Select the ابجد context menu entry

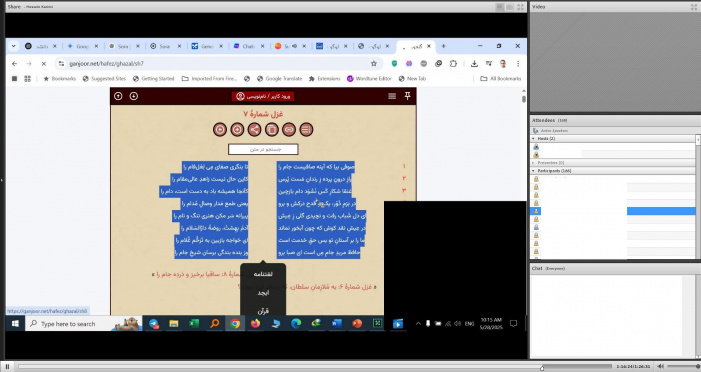(x=263, y=293)
